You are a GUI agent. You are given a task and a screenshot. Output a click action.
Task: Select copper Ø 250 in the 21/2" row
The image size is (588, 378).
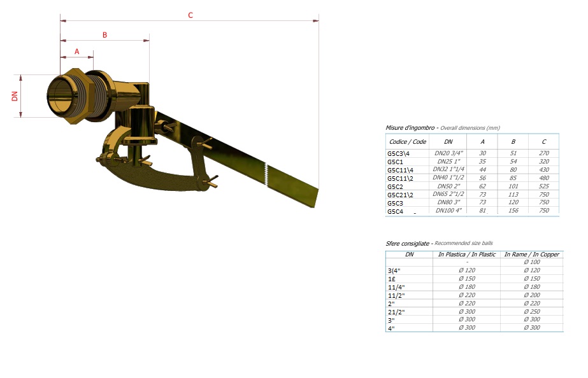point(532,312)
